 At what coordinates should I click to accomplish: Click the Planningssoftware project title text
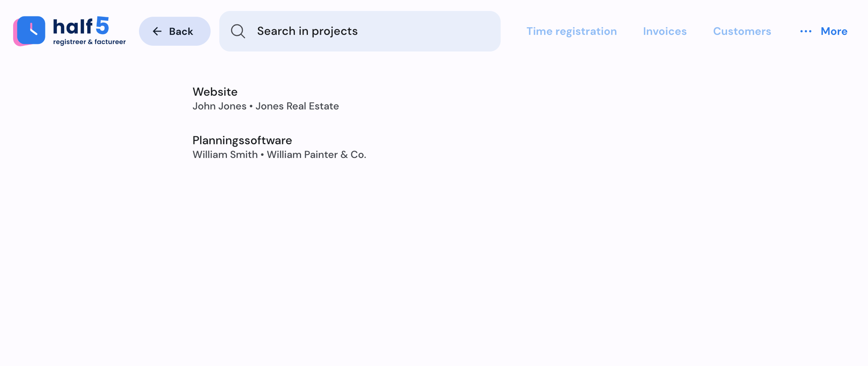[242, 140]
